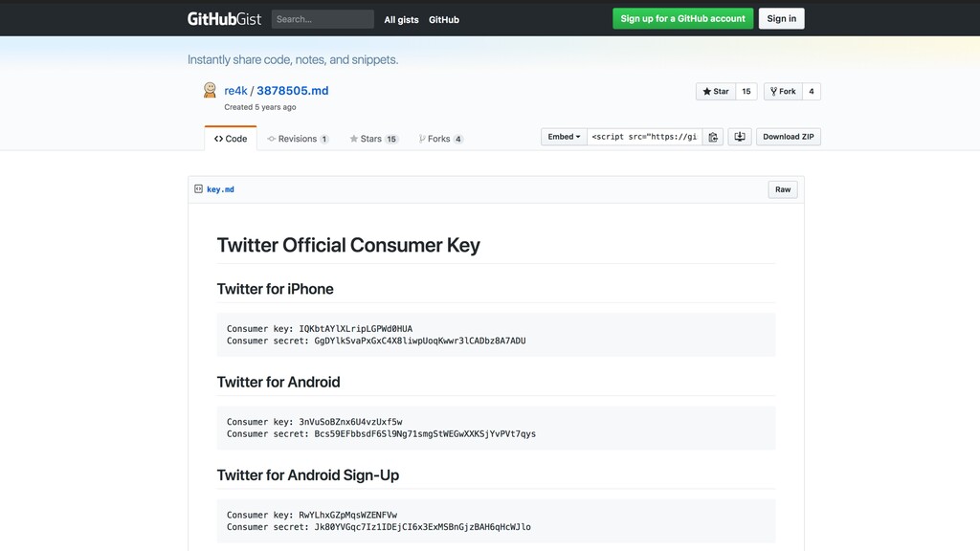Open All gists in header
Viewport: 980px width, 551px height.
[x=401, y=19]
